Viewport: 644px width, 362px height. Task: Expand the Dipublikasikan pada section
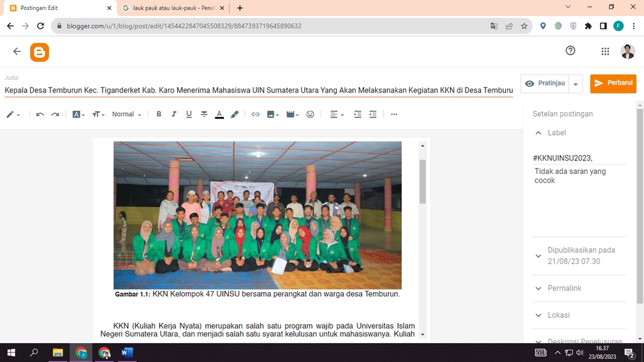pyautogui.click(x=579, y=255)
